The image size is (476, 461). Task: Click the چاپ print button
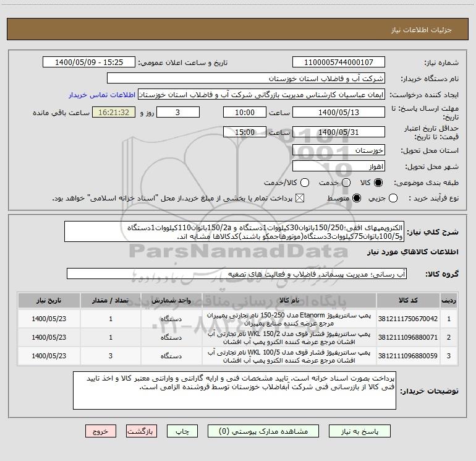182,431
